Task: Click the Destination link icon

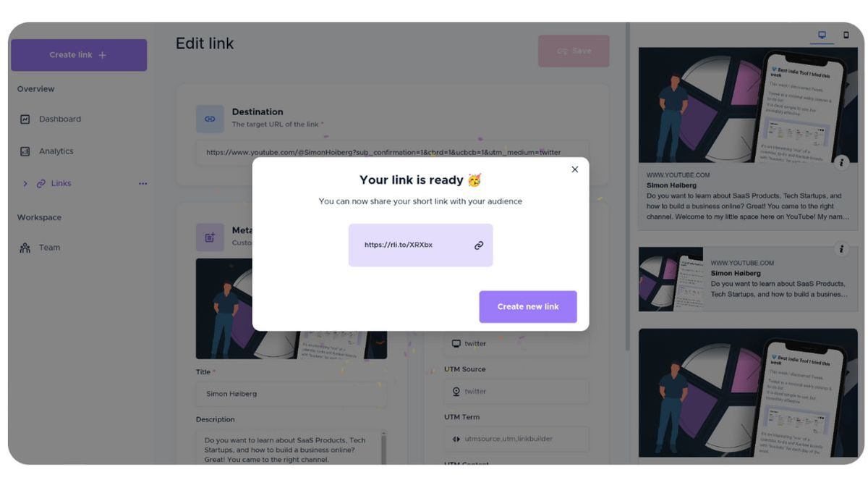Action: pyautogui.click(x=210, y=119)
